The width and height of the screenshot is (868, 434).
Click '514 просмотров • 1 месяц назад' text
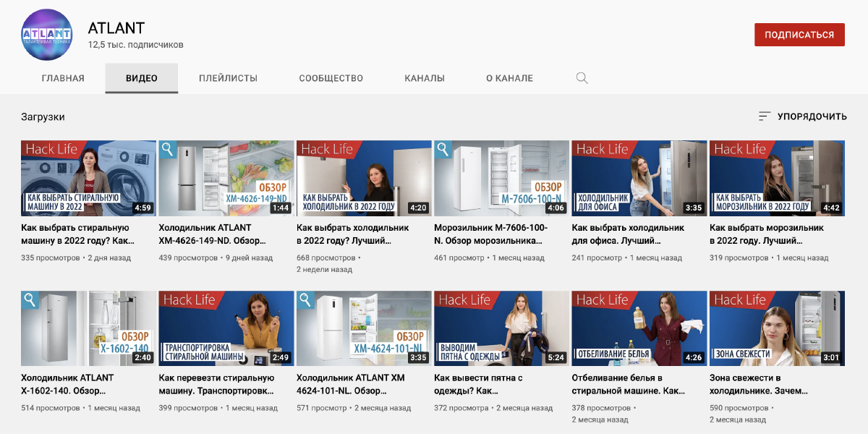pyautogui.click(x=80, y=408)
